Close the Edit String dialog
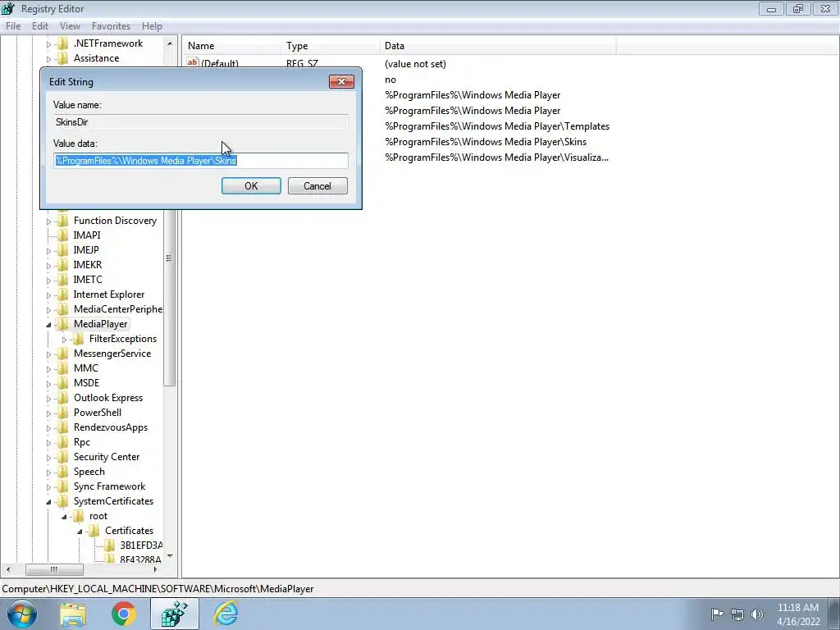Image resolution: width=840 pixels, height=630 pixels. (341, 81)
